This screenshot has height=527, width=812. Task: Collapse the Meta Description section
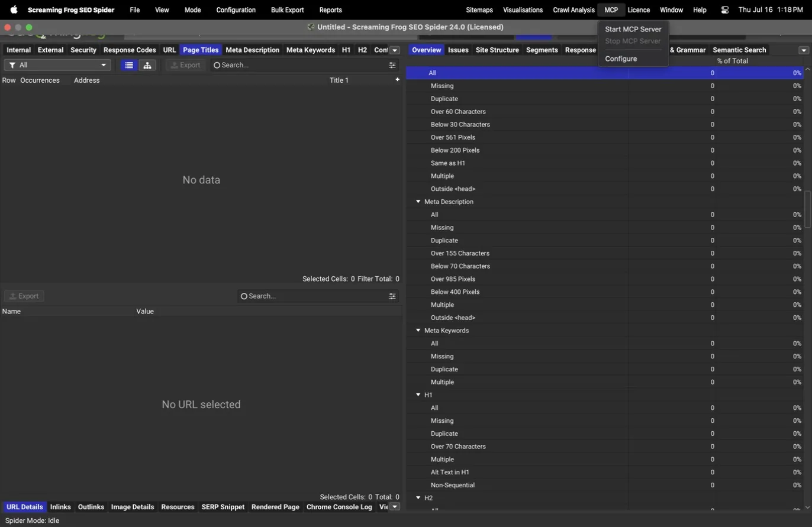click(x=418, y=202)
